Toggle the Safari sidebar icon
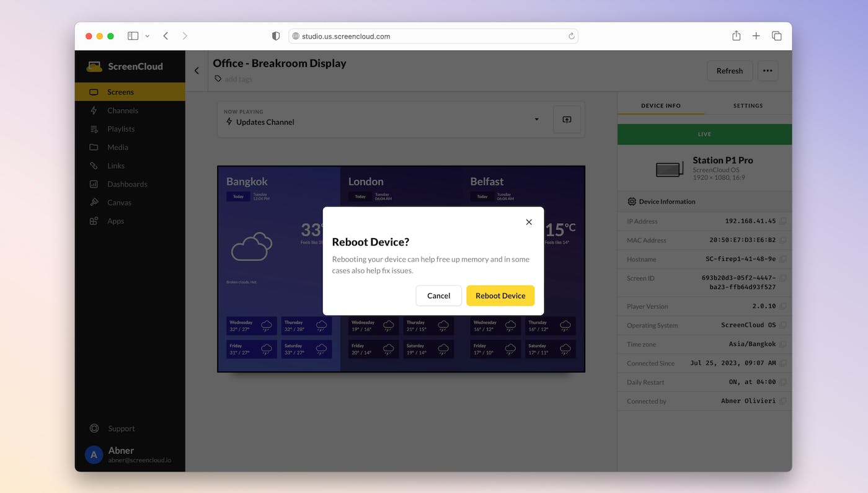 point(133,35)
